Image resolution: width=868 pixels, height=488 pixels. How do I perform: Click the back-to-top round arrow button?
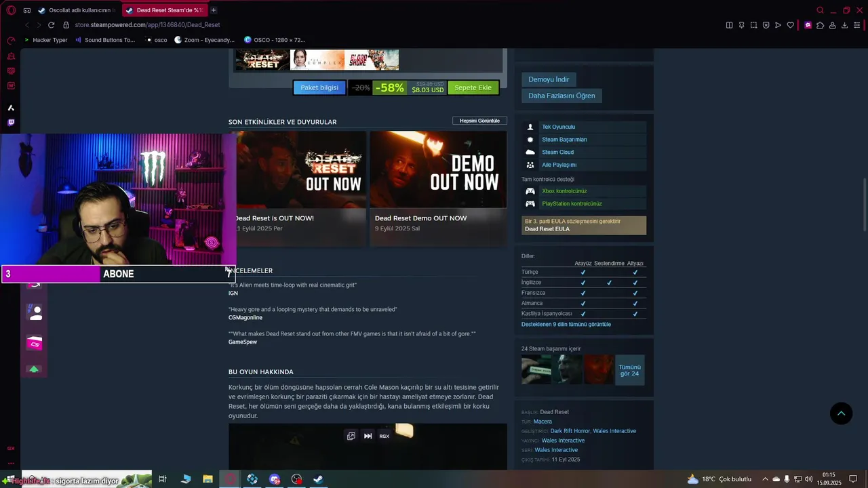pos(841,413)
